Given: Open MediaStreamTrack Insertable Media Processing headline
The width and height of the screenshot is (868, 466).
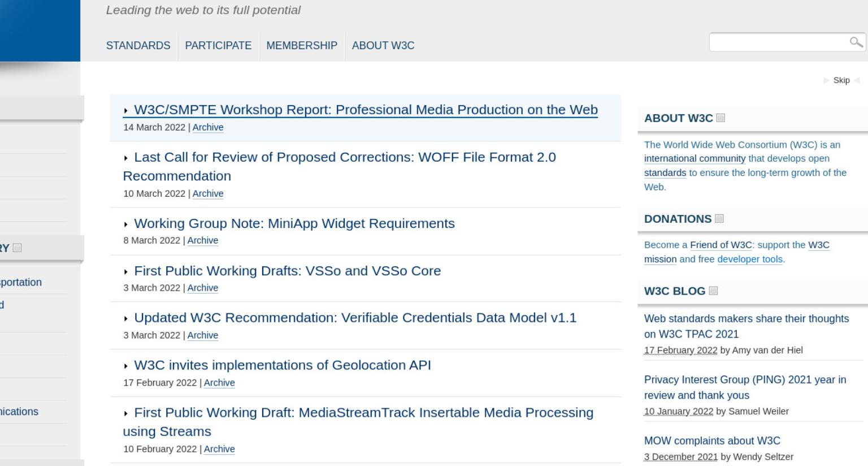Looking at the screenshot, I should click(x=358, y=422).
